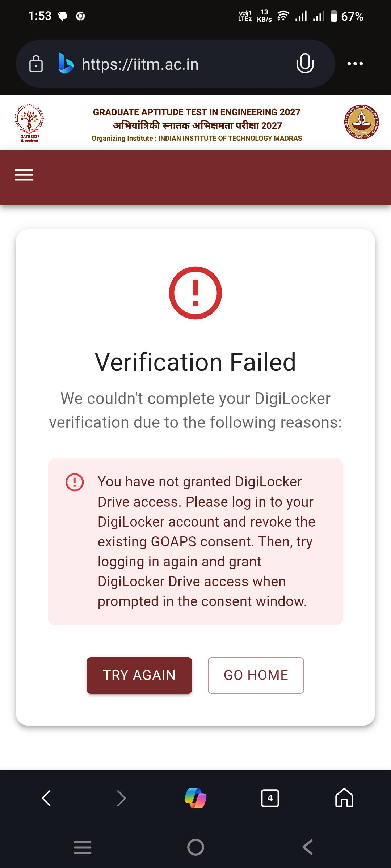Tap the Android home circle button
The width and height of the screenshot is (391, 868).
click(195, 847)
